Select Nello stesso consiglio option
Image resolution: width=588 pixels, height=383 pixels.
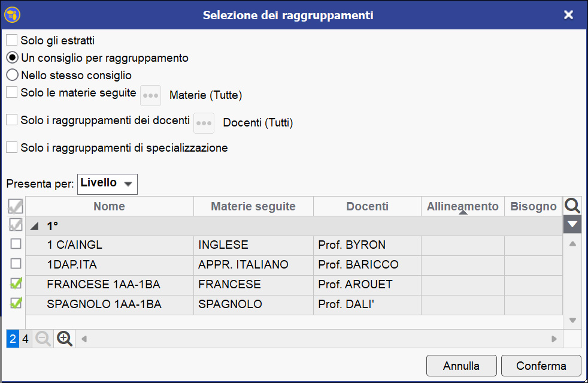pos(12,75)
